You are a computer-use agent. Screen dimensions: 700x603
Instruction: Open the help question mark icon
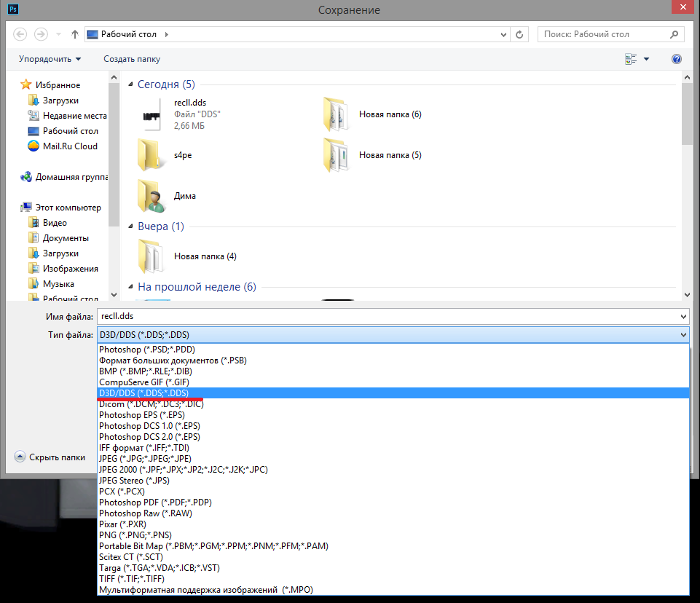pyautogui.click(x=676, y=59)
